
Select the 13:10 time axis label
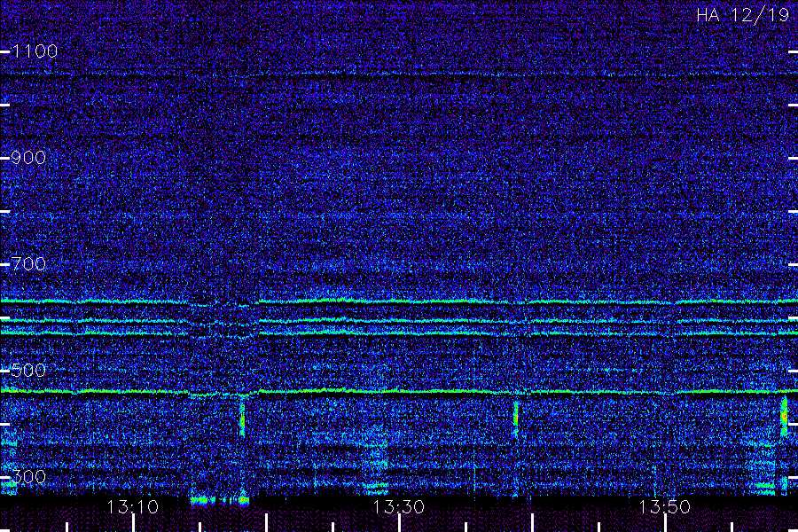[133, 507]
